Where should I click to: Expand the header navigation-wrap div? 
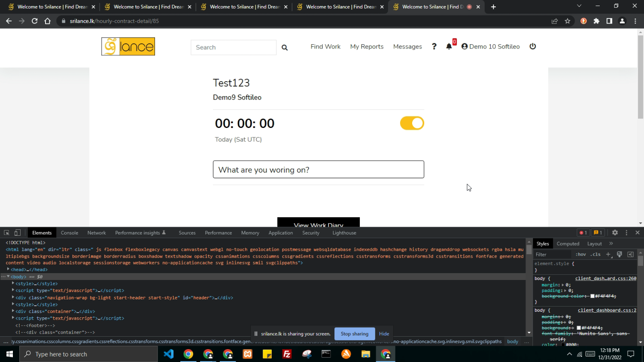point(13,298)
